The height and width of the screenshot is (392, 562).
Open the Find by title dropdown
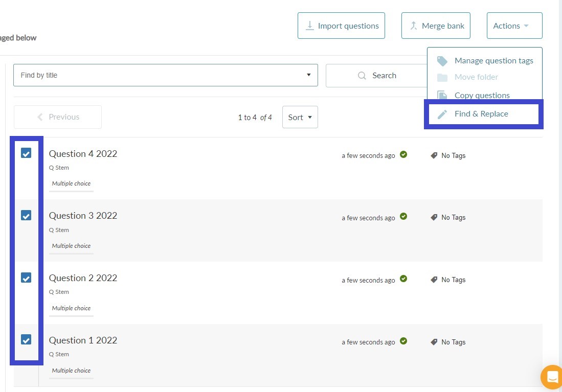click(166, 75)
